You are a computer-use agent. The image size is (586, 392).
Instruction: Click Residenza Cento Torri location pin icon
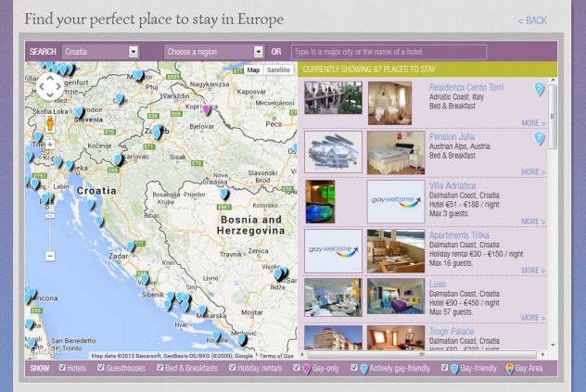click(539, 89)
